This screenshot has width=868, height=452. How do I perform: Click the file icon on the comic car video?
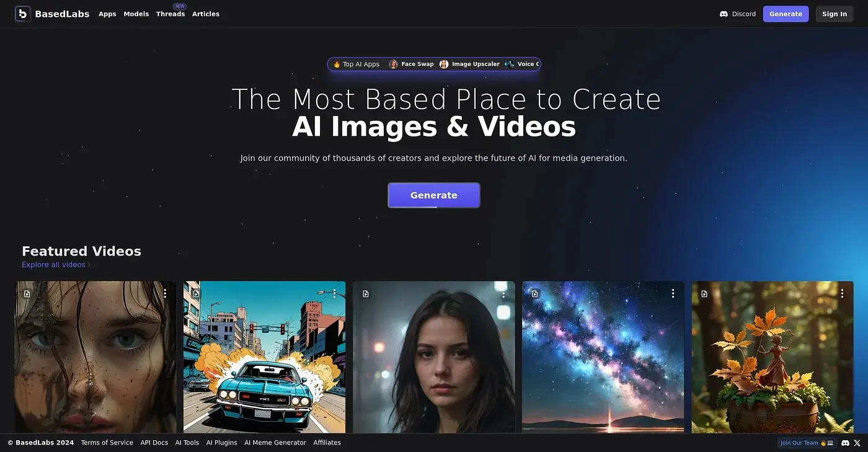[196, 294]
